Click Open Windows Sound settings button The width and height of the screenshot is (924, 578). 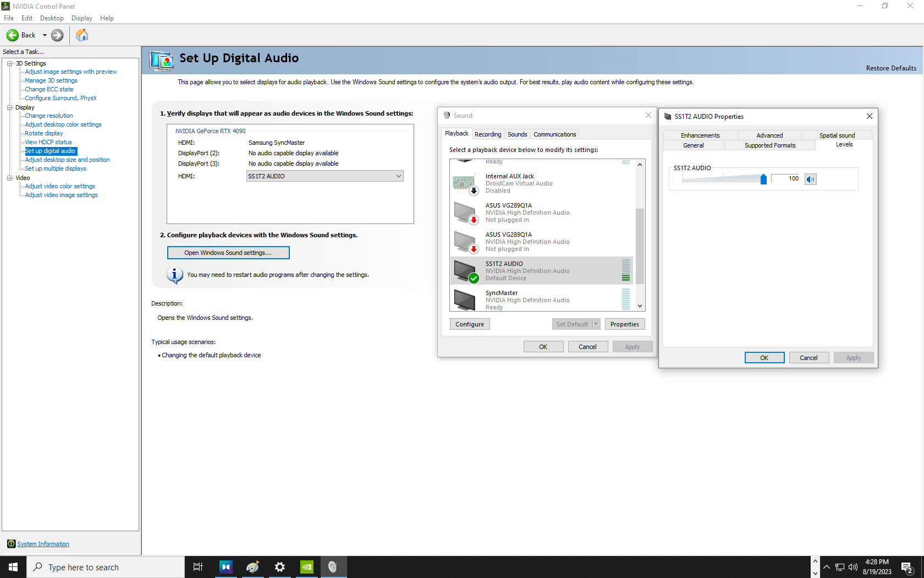pyautogui.click(x=228, y=253)
